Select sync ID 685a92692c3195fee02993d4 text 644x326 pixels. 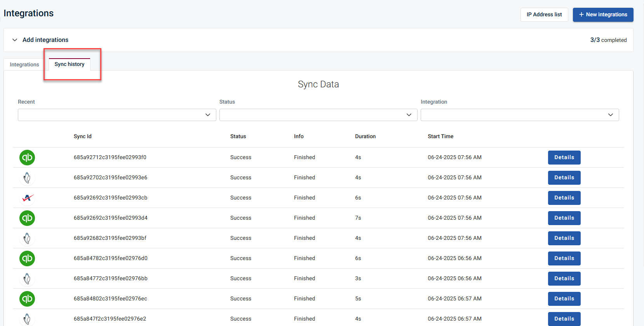(111, 218)
